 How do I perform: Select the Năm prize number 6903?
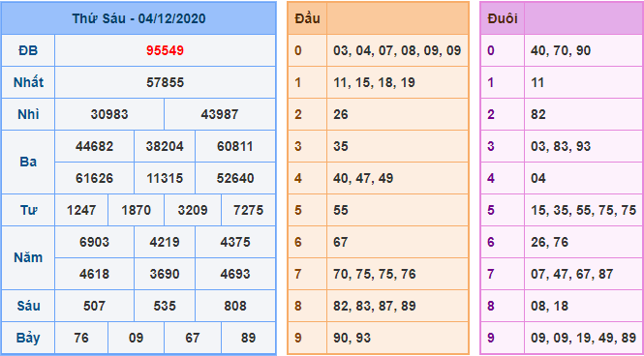[94, 242]
